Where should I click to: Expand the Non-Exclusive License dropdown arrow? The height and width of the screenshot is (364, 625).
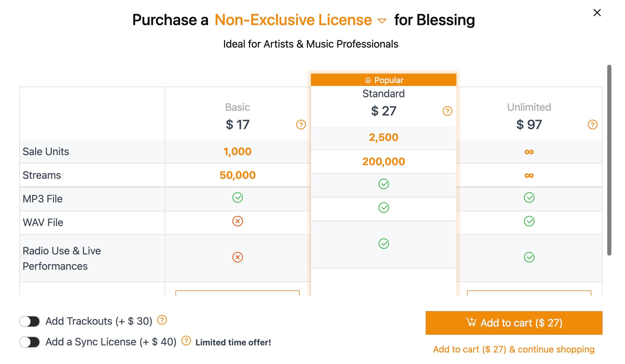pos(382,21)
